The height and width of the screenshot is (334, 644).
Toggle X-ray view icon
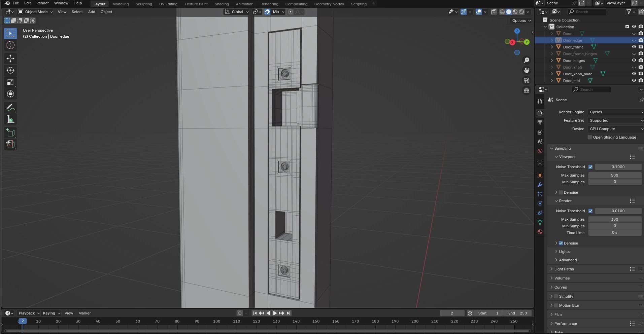(x=494, y=12)
